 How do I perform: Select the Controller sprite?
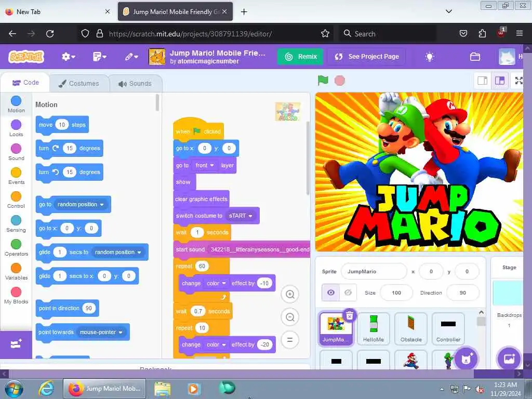(x=448, y=329)
